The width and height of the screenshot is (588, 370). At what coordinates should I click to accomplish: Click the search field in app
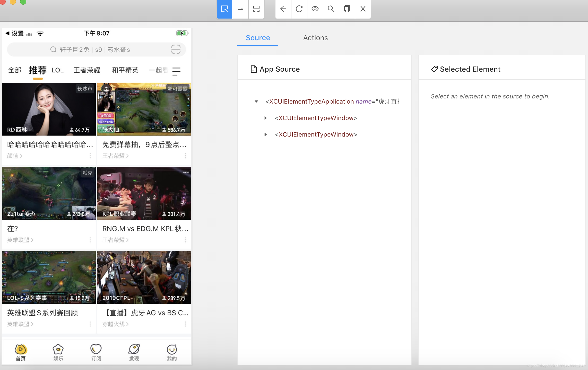[x=97, y=49]
